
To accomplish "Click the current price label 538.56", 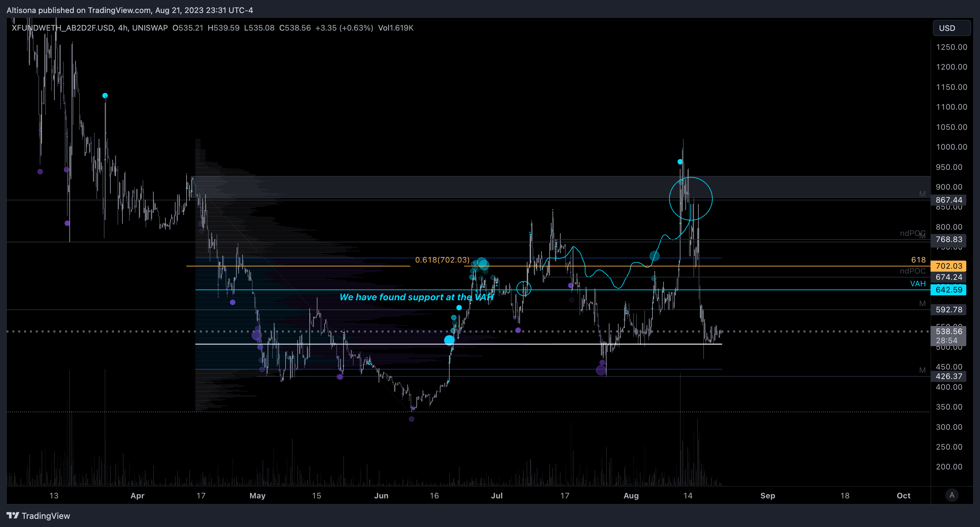I will [x=949, y=331].
